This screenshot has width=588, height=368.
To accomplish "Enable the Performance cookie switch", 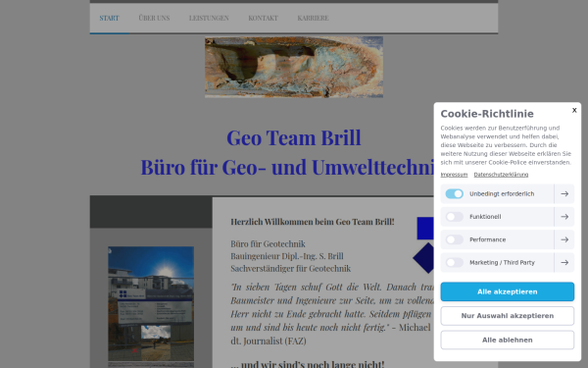I will 454,239.
